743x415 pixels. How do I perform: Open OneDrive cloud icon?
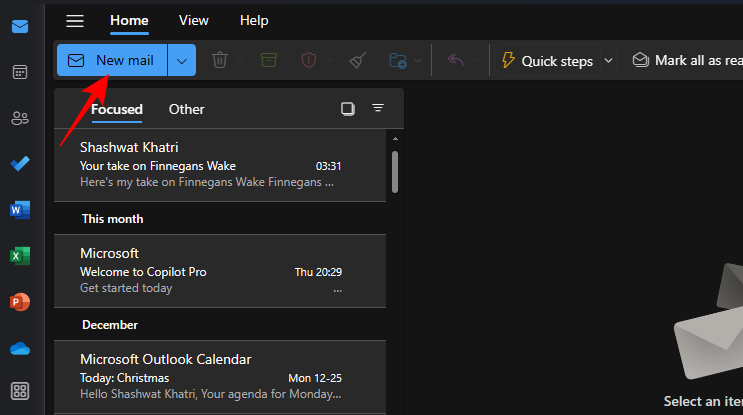coord(20,349)
